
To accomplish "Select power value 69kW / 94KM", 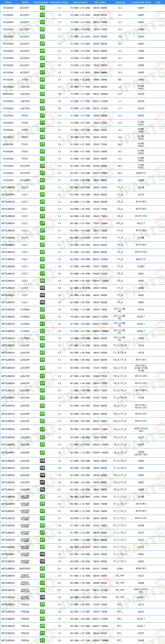I will [x=100, y=547].
